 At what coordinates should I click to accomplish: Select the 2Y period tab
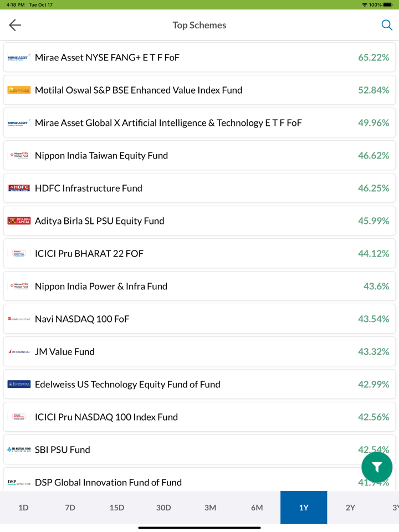point(350,508)
